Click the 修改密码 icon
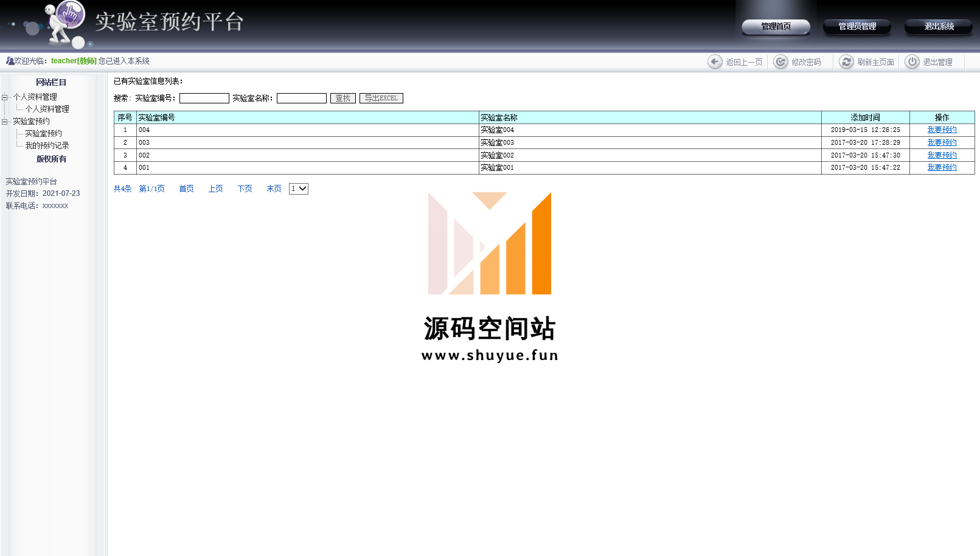 click(780, 61)
